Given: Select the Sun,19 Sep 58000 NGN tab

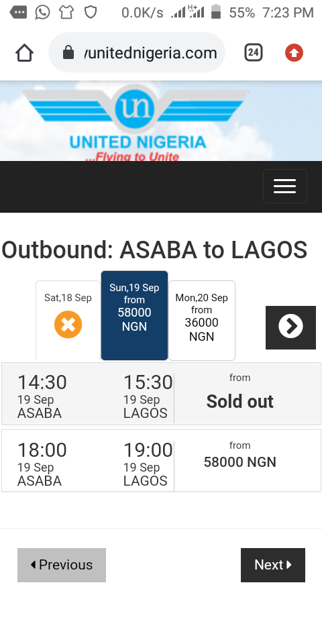Looking at the screenshot, I should coord(134,315).
